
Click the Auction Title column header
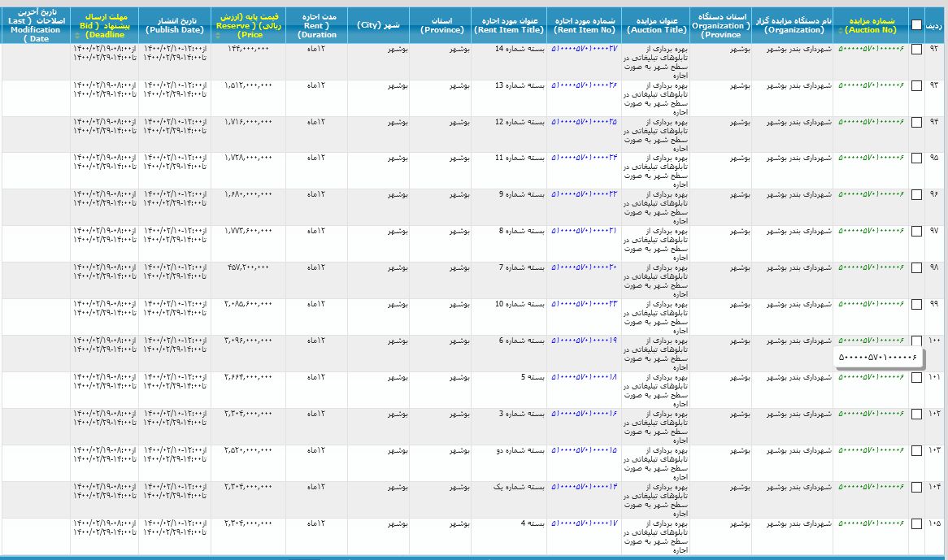655,25
